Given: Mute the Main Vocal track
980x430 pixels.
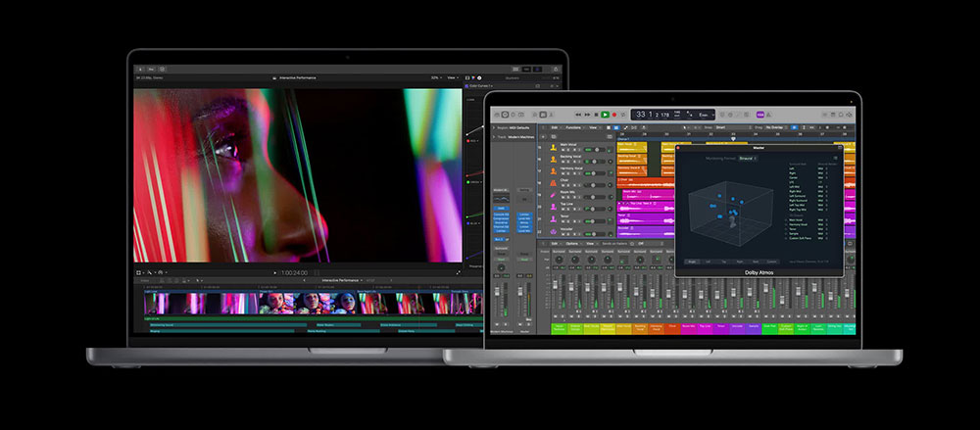Looking at the screenshot, I should 563,148.
